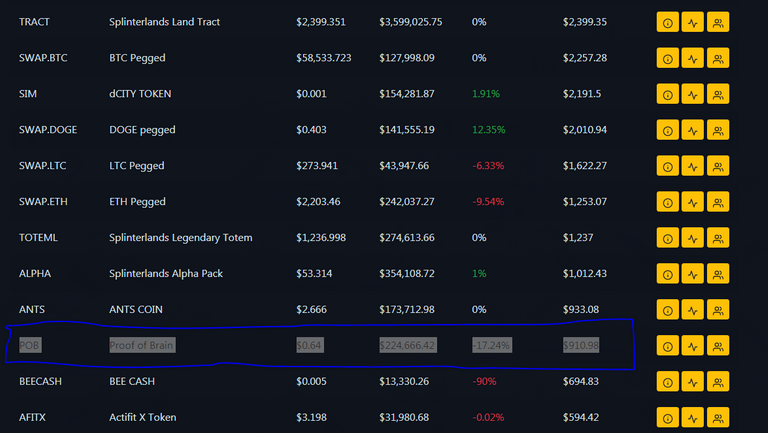The height and width of the screenshot is (433, 768).
Task: Show the holders icon for ANTS
Action: click(x=718, y=310)
